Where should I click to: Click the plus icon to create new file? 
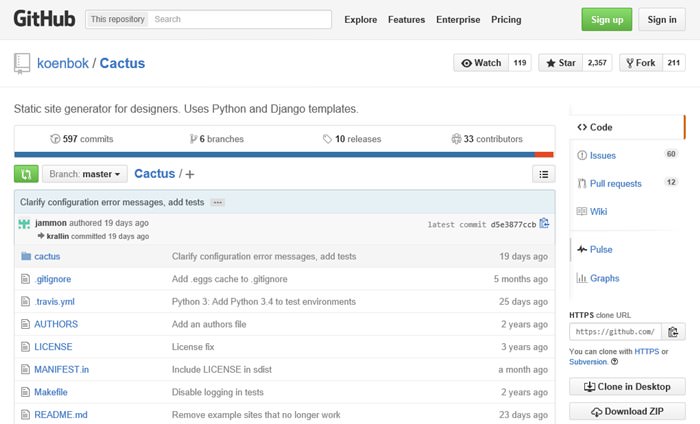pos(190,174)
